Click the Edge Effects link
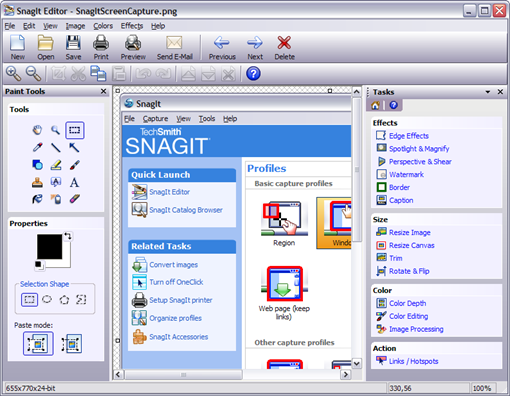Image resolution: width=510 pixels, height=396 pixels. (x=409, y=136)
